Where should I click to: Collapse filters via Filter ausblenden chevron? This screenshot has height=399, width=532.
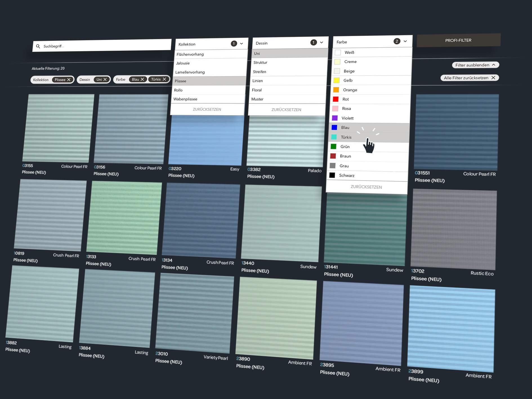point(493,65)
